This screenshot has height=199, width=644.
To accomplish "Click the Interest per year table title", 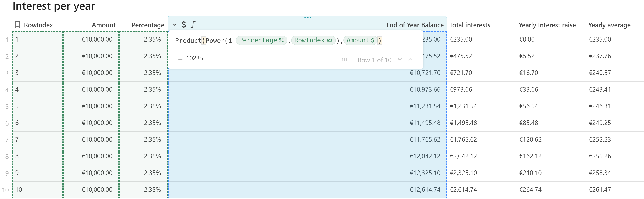I will (x=54, y=6).
